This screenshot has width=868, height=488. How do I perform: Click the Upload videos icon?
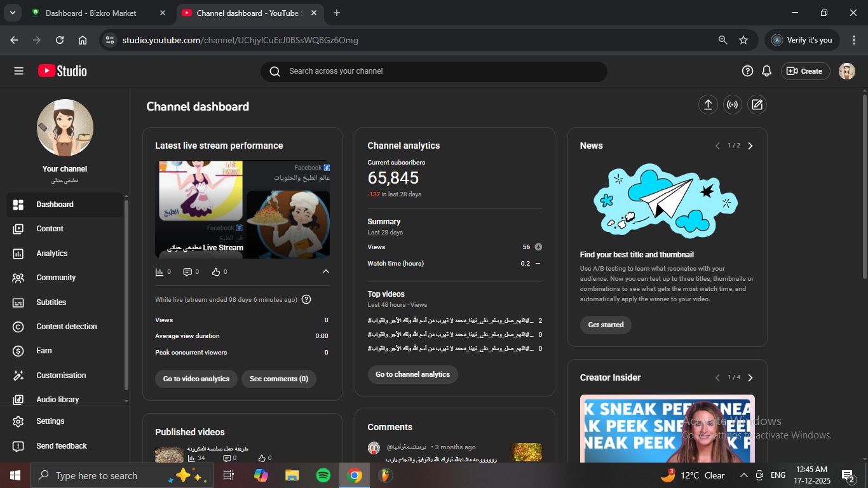tap(708, 105)
